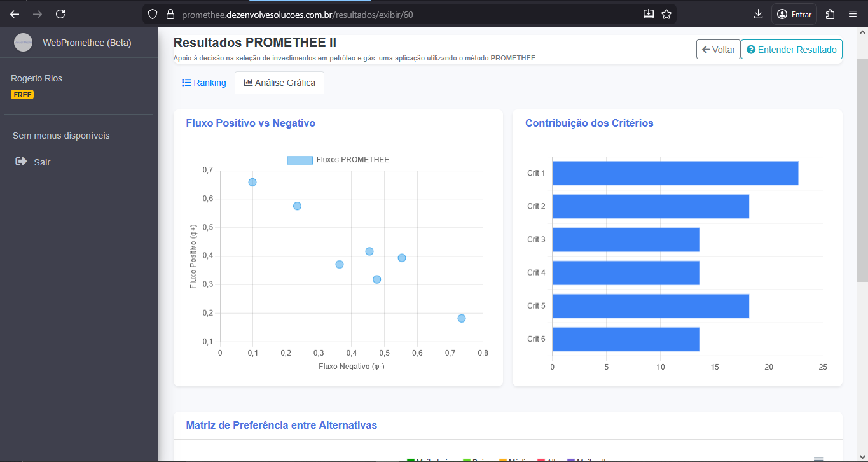Click the padlock site info icon
Viewport: 868px width, 462px height.
169,14
